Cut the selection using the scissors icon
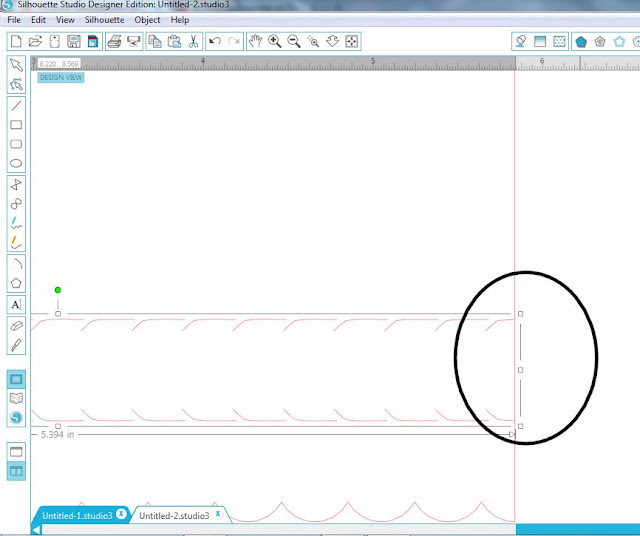The height and width of the screenshot is (536, 640). pos(193,41)
